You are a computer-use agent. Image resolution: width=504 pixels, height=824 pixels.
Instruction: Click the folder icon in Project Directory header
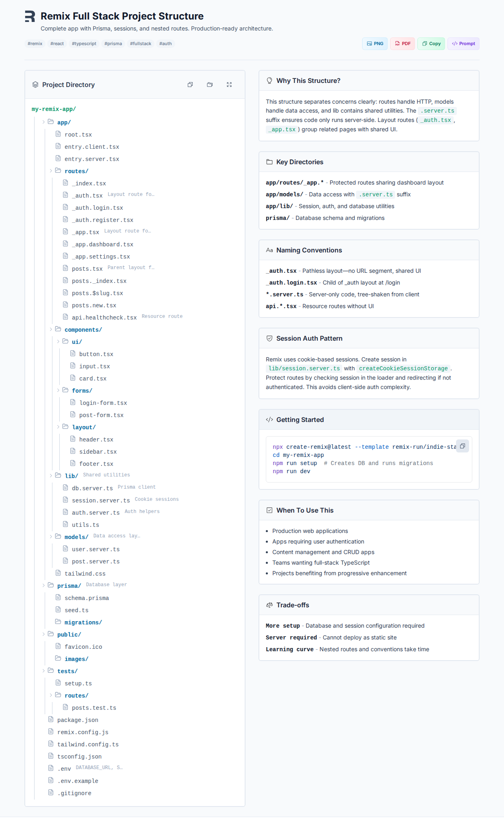pos(210,85)
